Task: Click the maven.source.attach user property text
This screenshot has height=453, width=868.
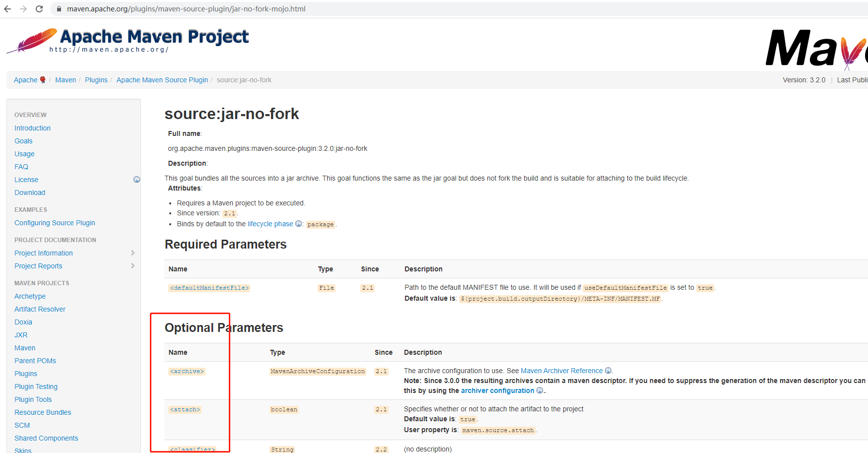Action: (498, 430)
